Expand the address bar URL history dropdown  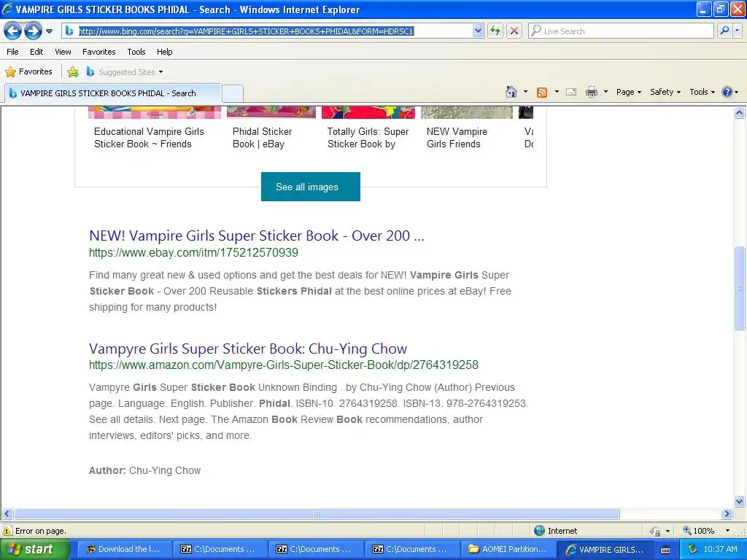click(x=478, y=31)
